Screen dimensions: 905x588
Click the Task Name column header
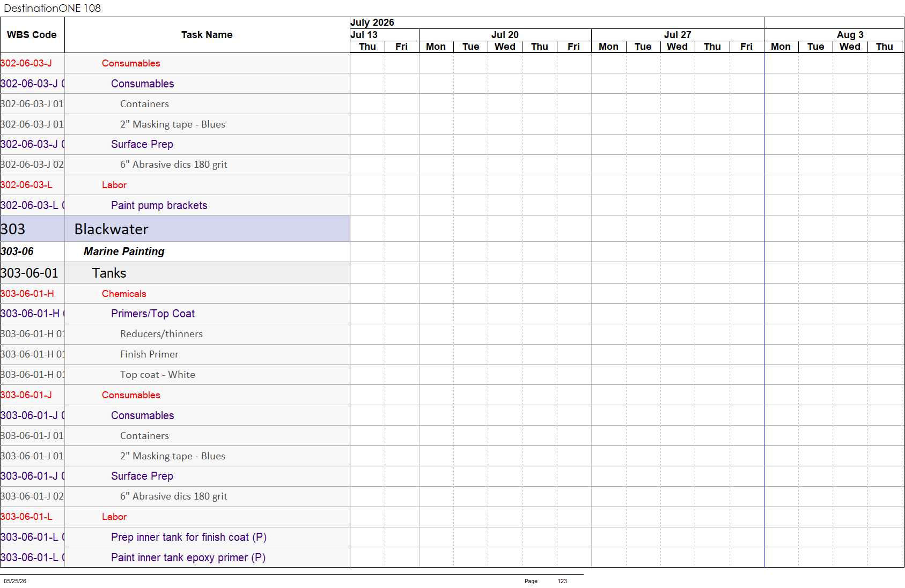point(207,35)
